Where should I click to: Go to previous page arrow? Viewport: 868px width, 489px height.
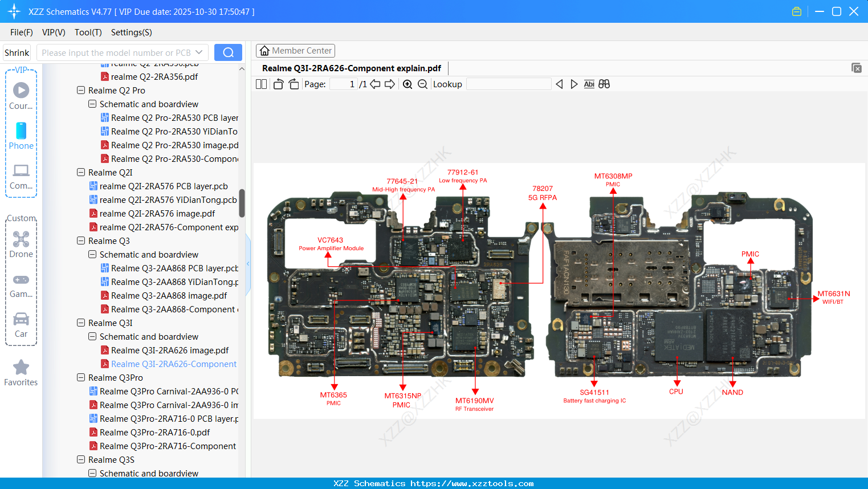375,84
